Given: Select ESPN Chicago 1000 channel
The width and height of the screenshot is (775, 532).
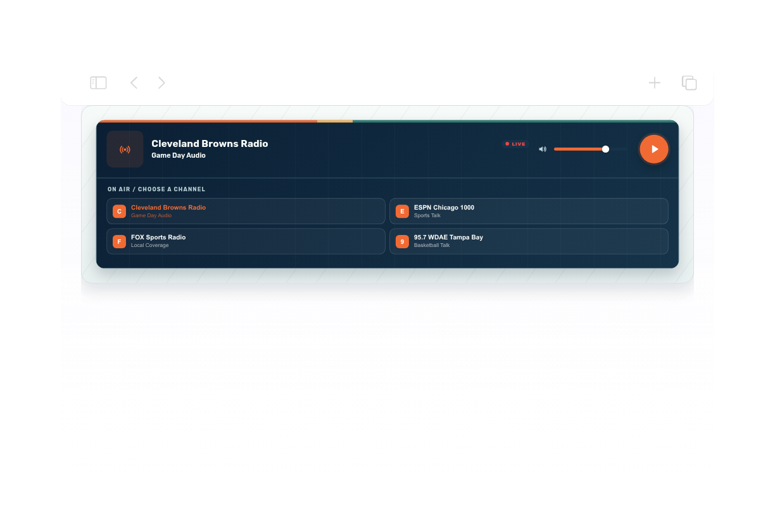Looking at the screenshot, I should [529, 211].
